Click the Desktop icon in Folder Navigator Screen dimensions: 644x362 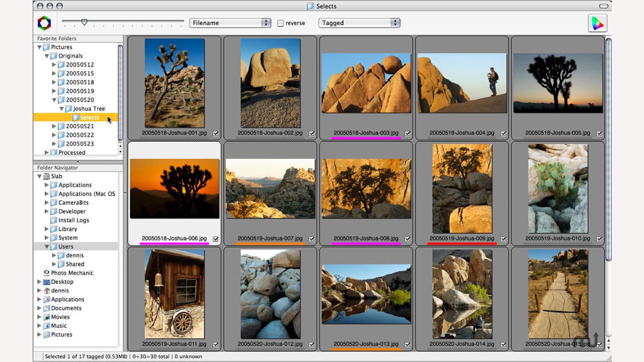point(59,282)
